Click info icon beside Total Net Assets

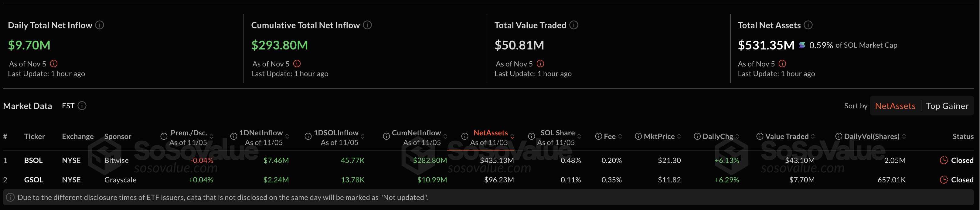tap(809, 25)
